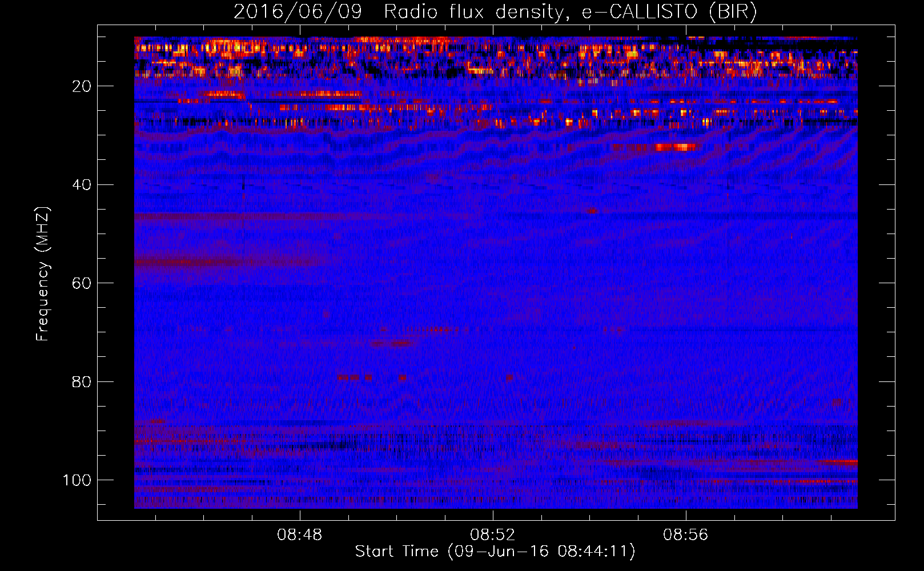Click the 'Frequency (MHZ)' axis label
Viewport: 924px width, 571px height.
click(43, 274)
